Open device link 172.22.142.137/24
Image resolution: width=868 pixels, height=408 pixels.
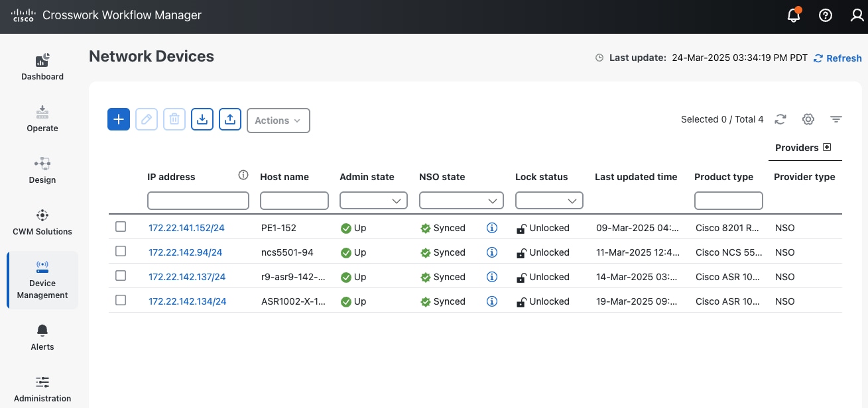click(187, 277)
